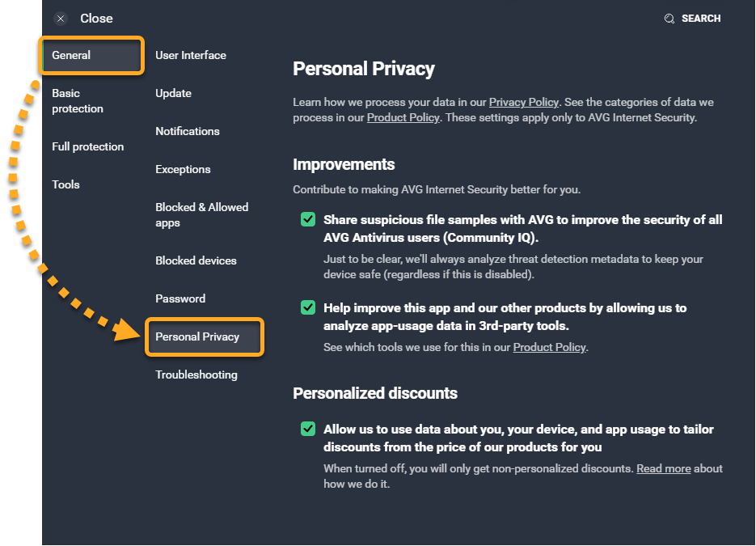Click the SEARCH text button
Viewport: 756px width, 546px height.
(701, 19)
